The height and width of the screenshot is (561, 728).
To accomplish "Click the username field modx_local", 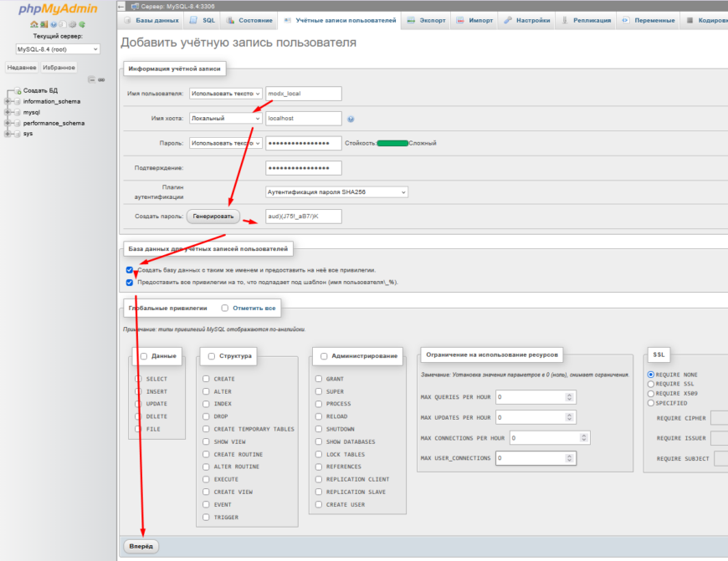I will pos(304,94).
